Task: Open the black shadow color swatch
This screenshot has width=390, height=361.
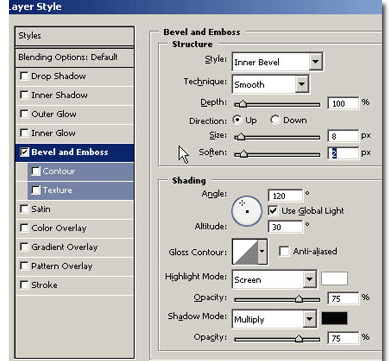Action: point(334,318)
